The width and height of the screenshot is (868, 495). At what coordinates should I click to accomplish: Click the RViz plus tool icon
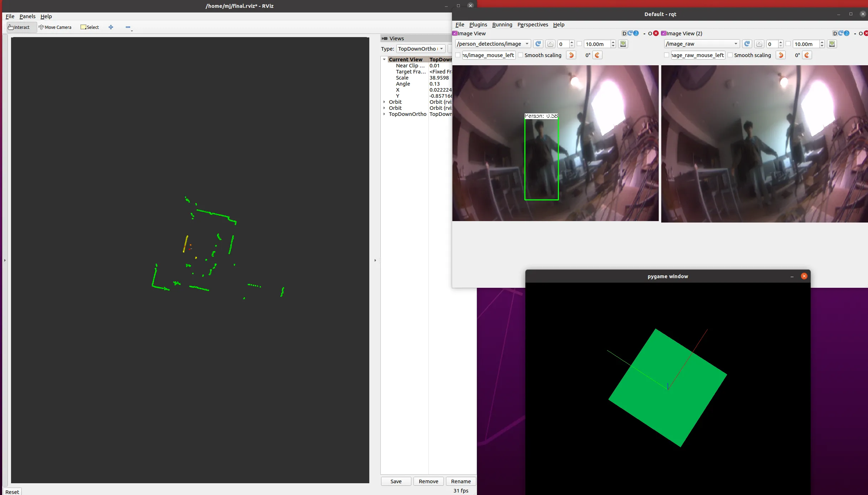coord(111,27)
